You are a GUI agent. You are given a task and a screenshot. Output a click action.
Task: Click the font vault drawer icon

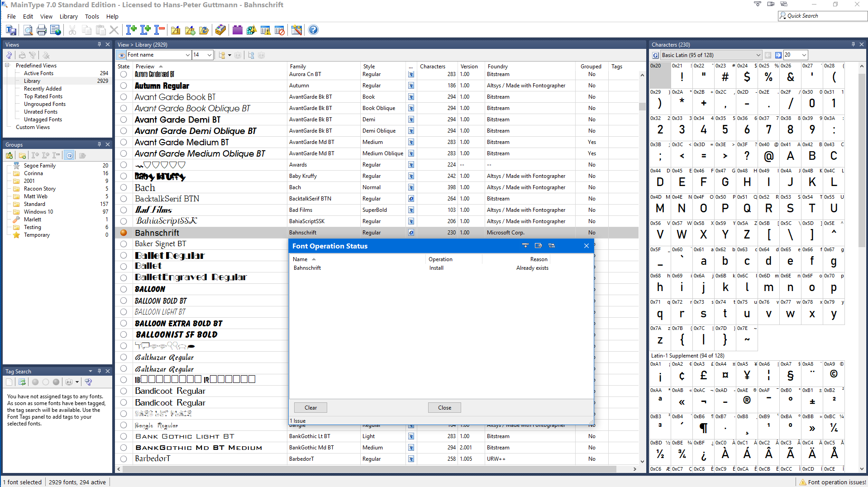(x=220, y=30)
